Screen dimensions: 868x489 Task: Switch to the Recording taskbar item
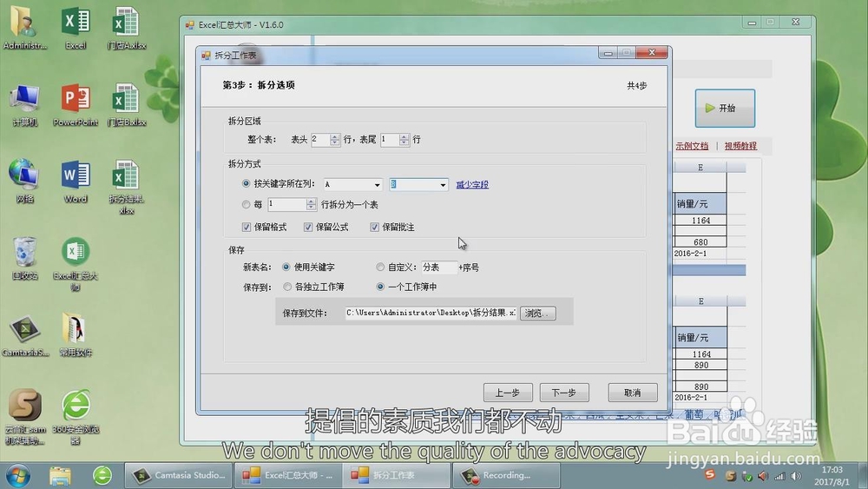click(506, 475)
